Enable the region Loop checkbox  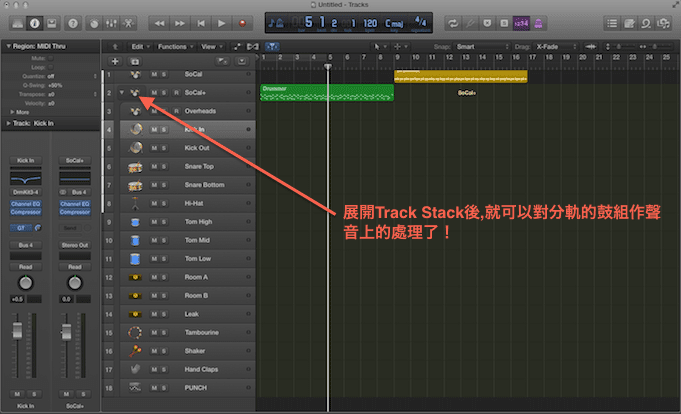pyautogui.click(x=51, y=67)
